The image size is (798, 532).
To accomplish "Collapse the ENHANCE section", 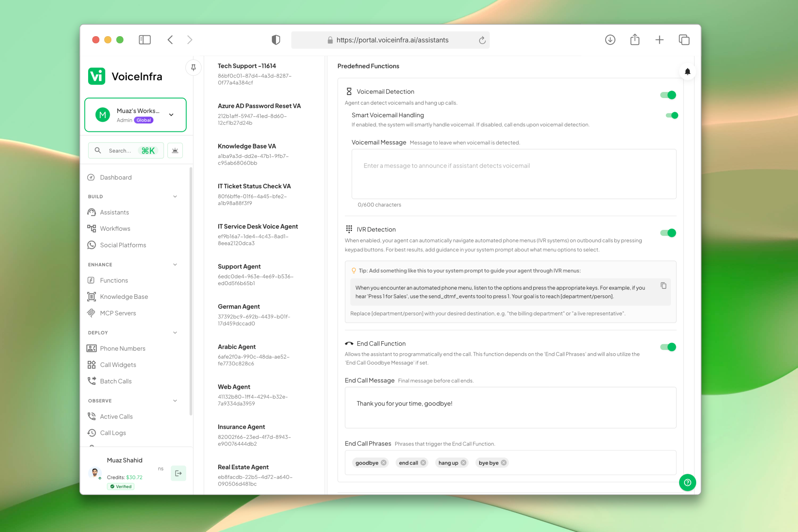I will pos(175,265).
